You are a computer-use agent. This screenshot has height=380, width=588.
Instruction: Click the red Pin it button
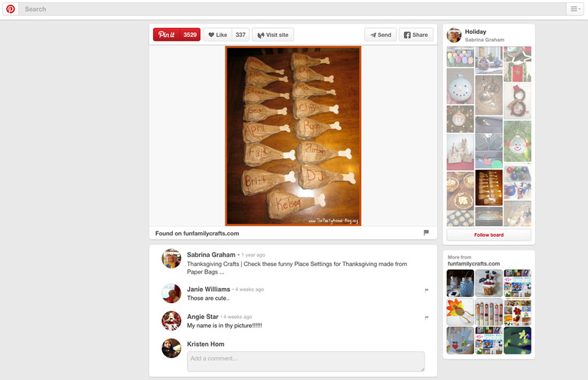[x=167, y=35]
